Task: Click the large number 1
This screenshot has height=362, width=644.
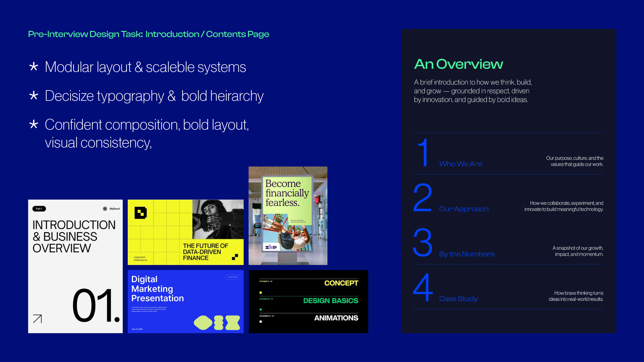Action: click(x=423, y=152)
